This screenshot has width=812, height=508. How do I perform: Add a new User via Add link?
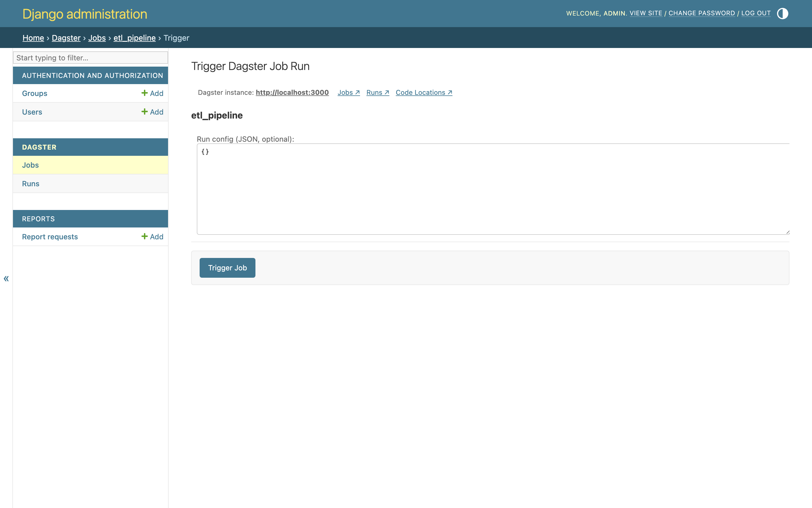(x=152, y=112)
